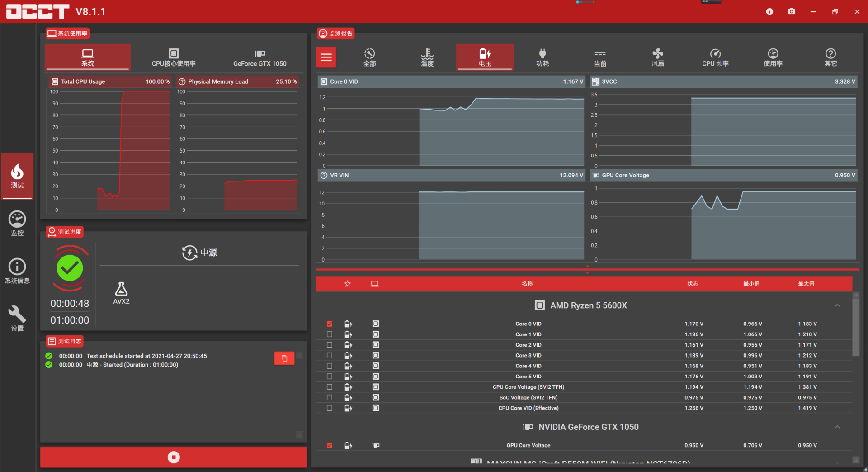The image size is (868, 472).
Task: Stop the running test
Action: pyautogui.click(x=174, y=457)
